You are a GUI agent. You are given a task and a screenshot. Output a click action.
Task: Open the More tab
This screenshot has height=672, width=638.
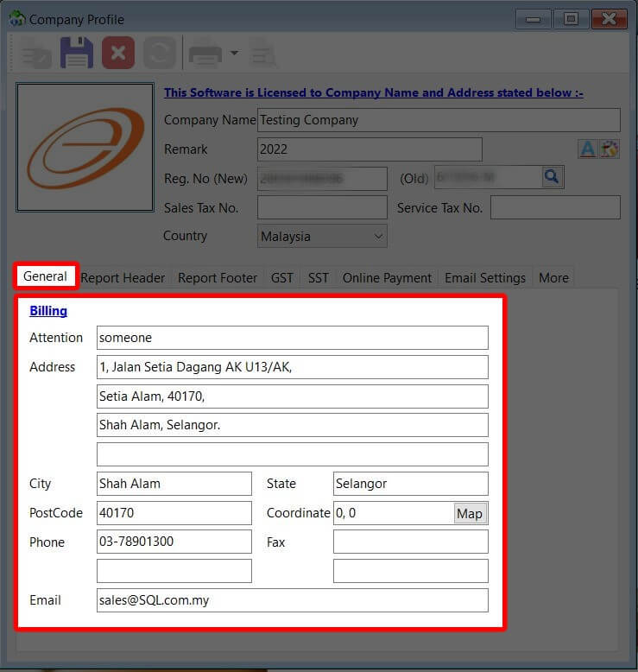[x=553, y=278]
